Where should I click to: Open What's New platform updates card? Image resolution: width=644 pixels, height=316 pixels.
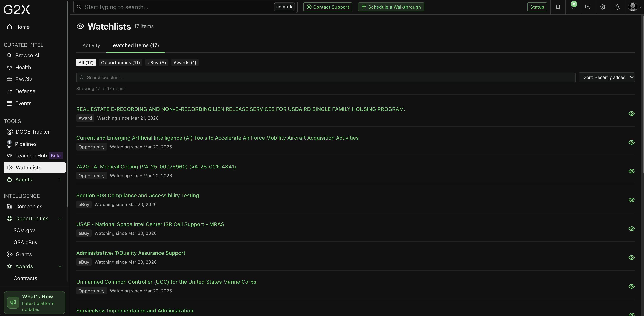(x=35, y=303)
